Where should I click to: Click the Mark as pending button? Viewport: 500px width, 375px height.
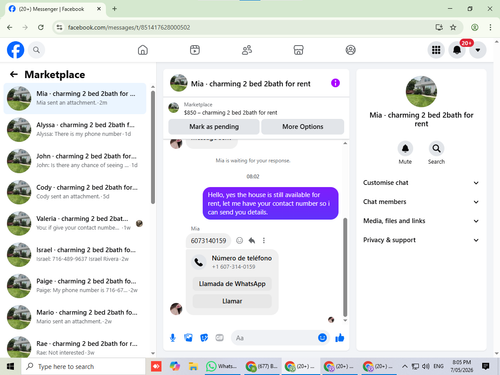point(214,127)
